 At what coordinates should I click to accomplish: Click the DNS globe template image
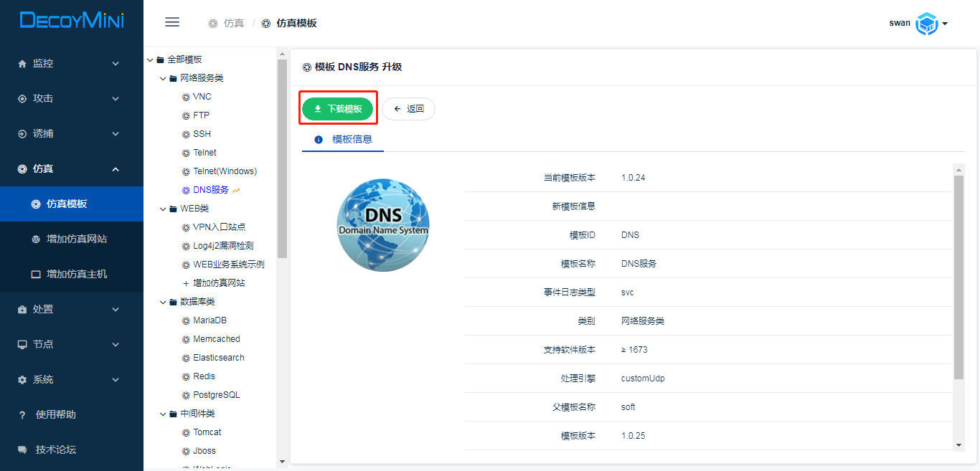tap(383, 224)
